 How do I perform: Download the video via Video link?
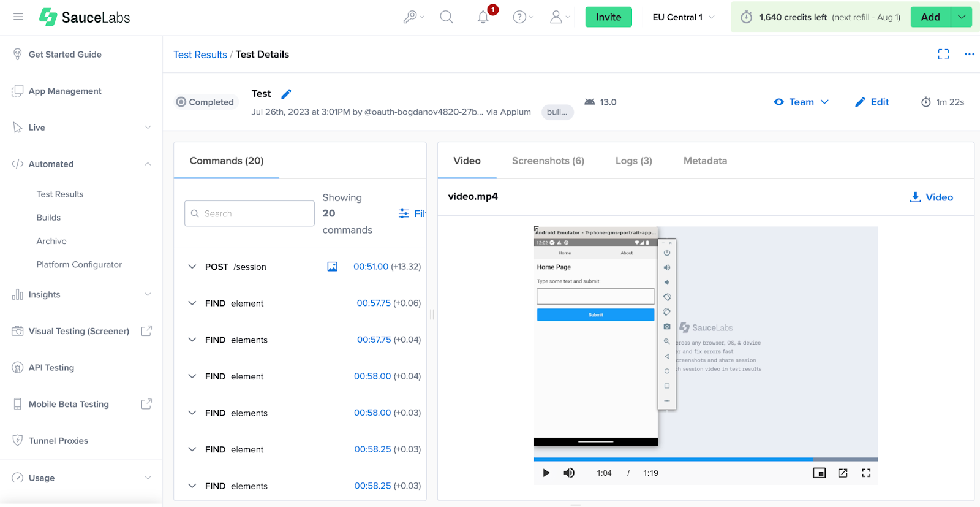pyautogui.click(x=932, y=197)
